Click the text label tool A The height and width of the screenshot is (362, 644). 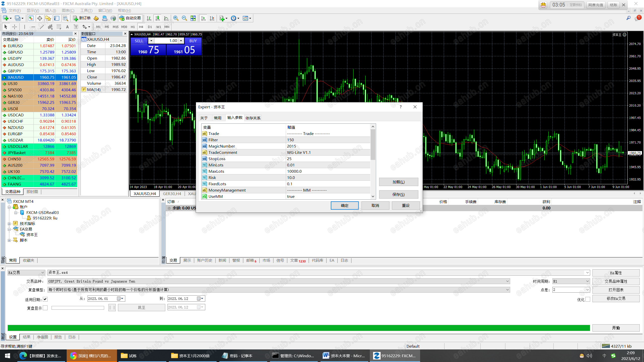click(67, 27)
